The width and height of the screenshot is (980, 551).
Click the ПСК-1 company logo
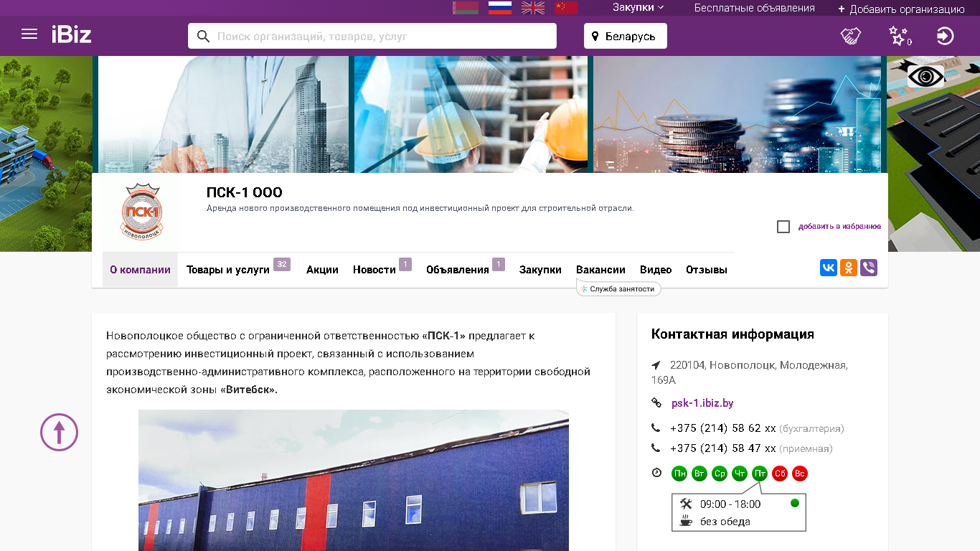[x=142, y=212]
